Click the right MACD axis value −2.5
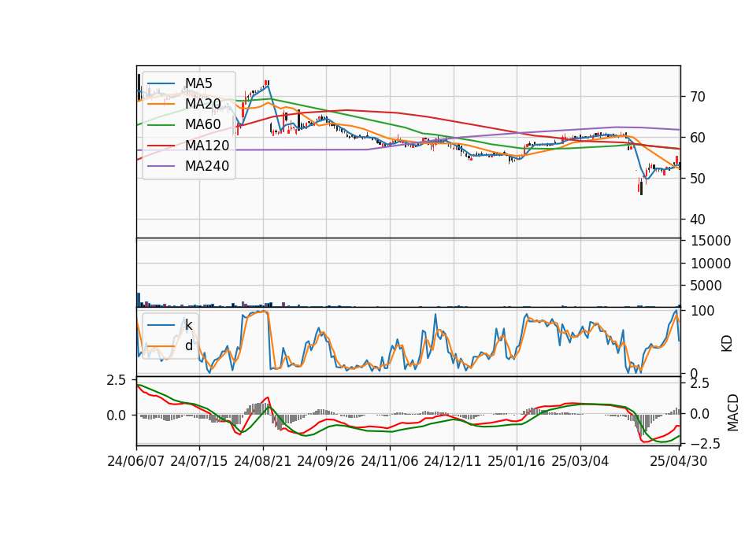The width and height of the screenshot is (756, 543). coord(706,444)
